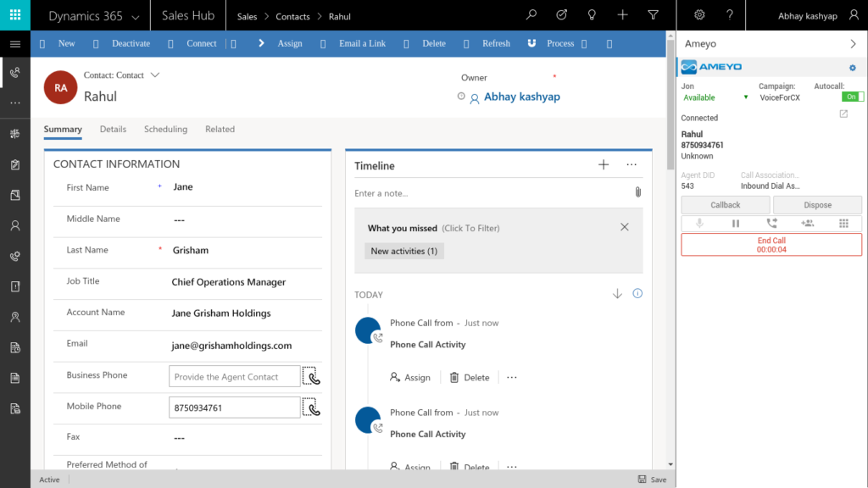The image size is (868, 488).
Task: Open the Related tab
Action: [220, 129]
